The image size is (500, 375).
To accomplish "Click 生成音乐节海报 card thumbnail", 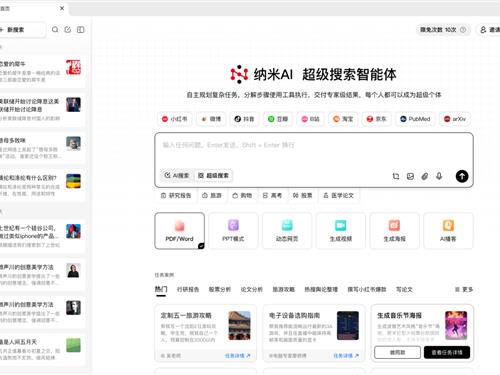I will [x=456, y=325].
